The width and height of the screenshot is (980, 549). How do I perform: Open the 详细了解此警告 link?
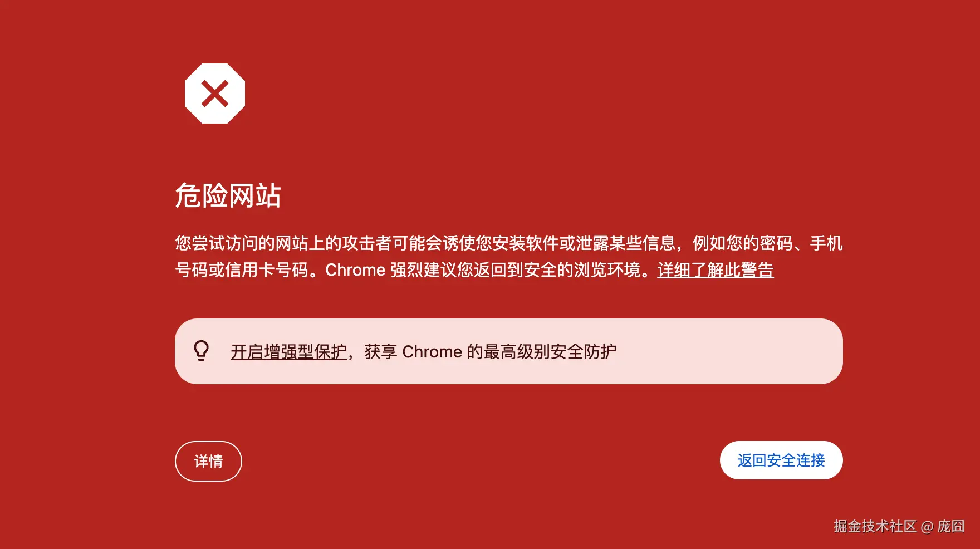716,270
